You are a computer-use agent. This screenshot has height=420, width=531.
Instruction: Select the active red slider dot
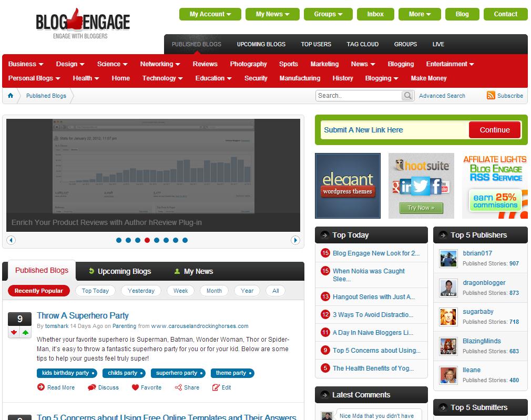147,240
